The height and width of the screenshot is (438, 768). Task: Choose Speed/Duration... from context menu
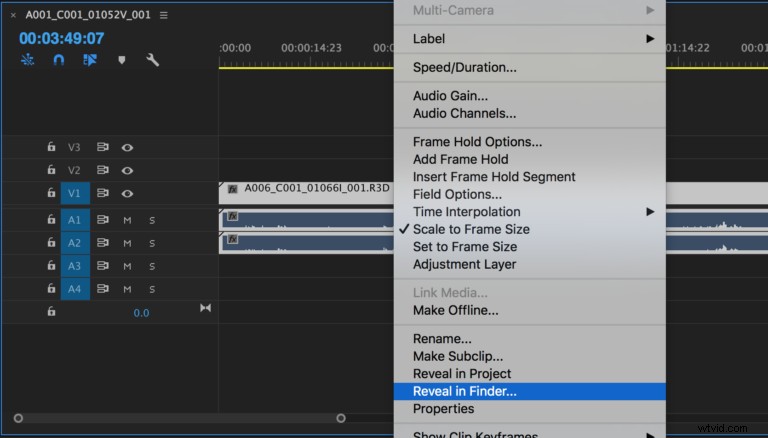coord(529,67)
